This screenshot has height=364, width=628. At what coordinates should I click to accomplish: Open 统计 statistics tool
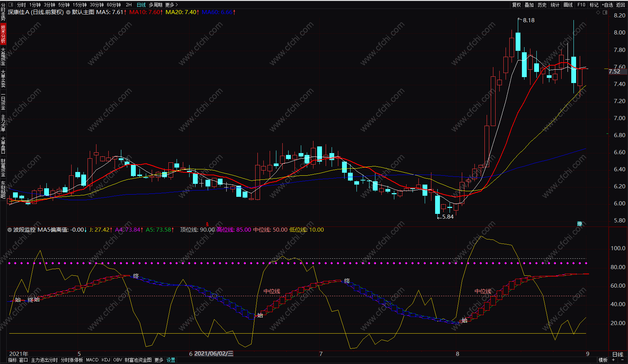(x=555, y=5)
